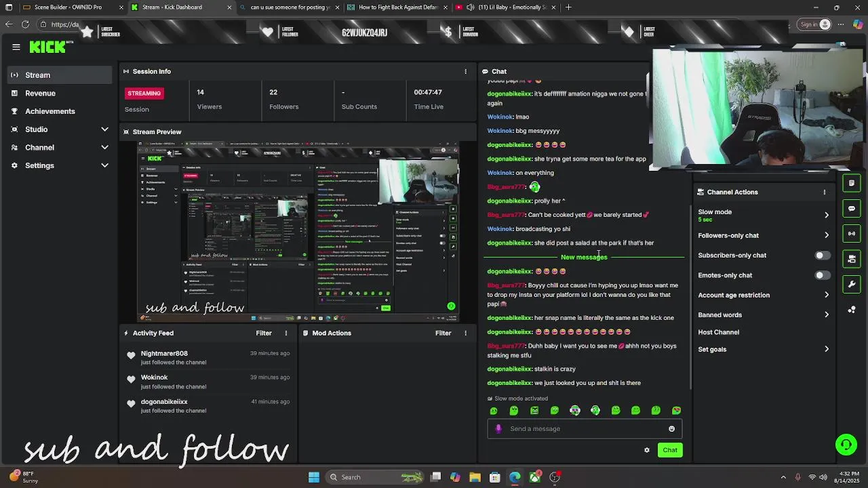Click the green Chat send button
Screen dimensions: 868x488
[670, 450]
